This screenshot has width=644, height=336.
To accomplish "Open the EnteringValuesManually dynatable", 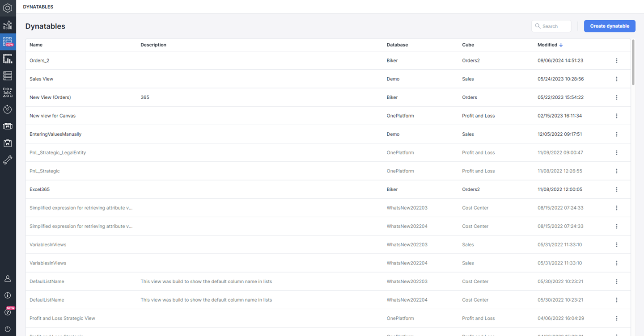I will point(55,134).
